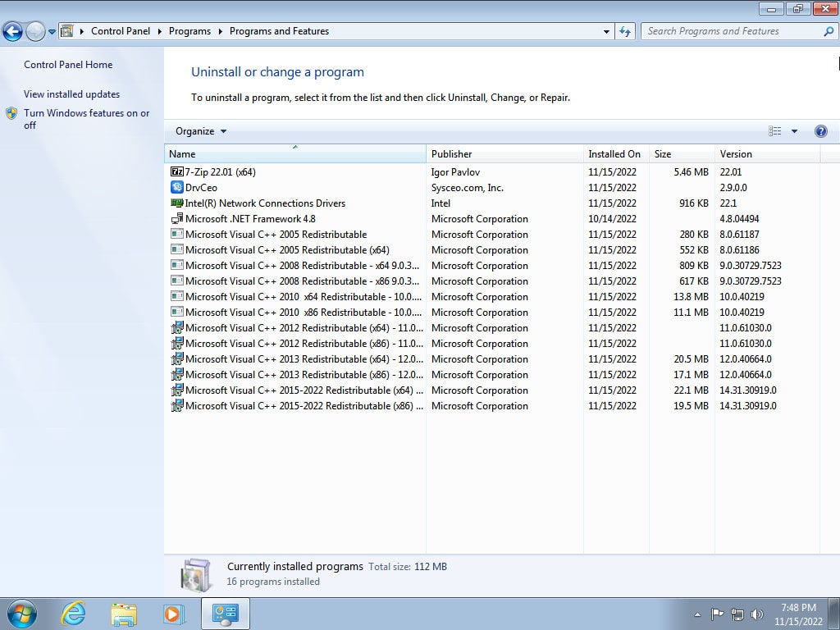Viewport: 840px width, 630px height.
Task: Click the icon for Visual C++ 2013 Redistributable (x86)
Action: (177, 374)
